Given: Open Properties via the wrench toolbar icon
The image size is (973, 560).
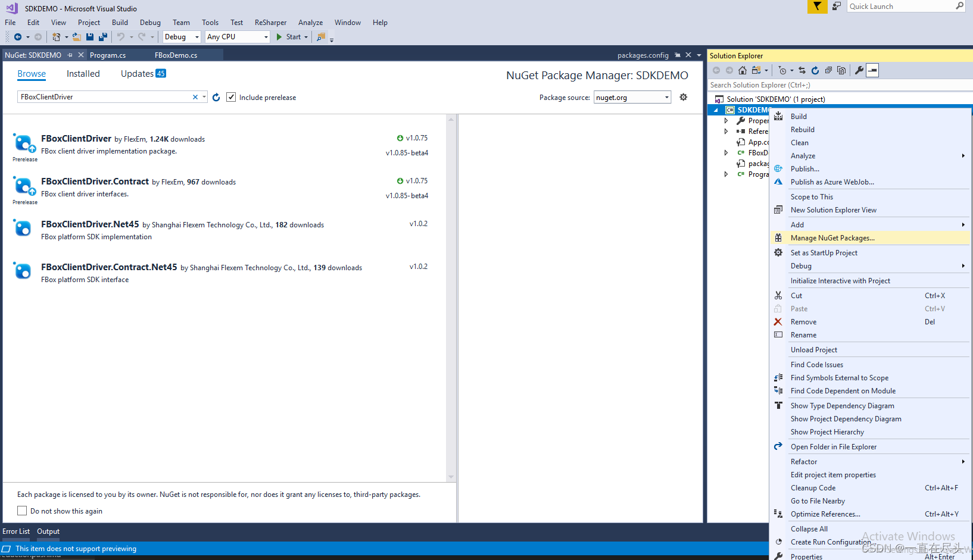Looking at the screenshot, I should pyautogui.click(x=859, y=70).
